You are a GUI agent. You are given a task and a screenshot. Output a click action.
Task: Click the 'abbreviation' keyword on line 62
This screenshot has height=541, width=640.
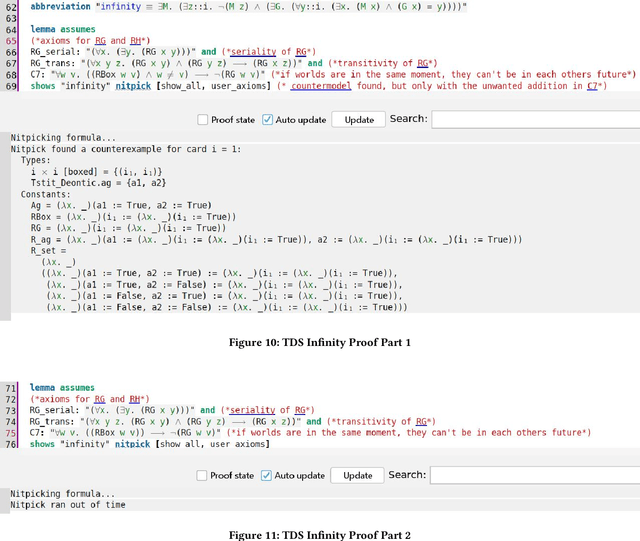pyautogui.click(x=62, y=6)
